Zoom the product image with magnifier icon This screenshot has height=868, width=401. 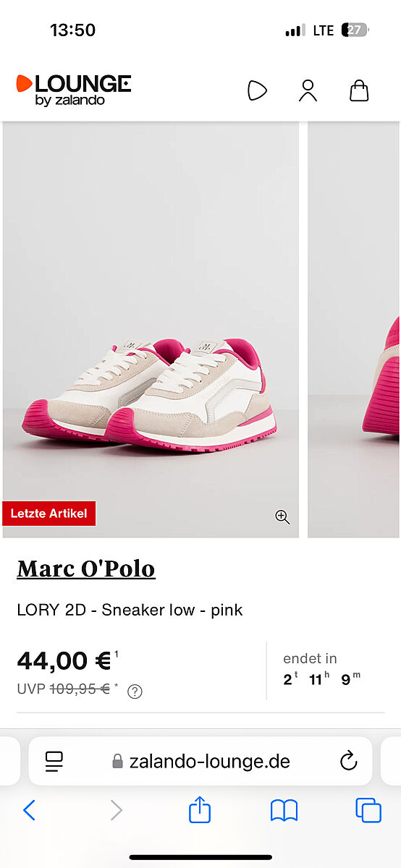coord(282,516)
